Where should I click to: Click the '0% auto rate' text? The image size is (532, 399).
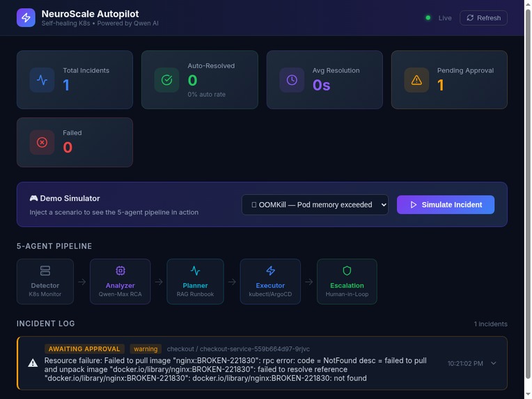206,94
